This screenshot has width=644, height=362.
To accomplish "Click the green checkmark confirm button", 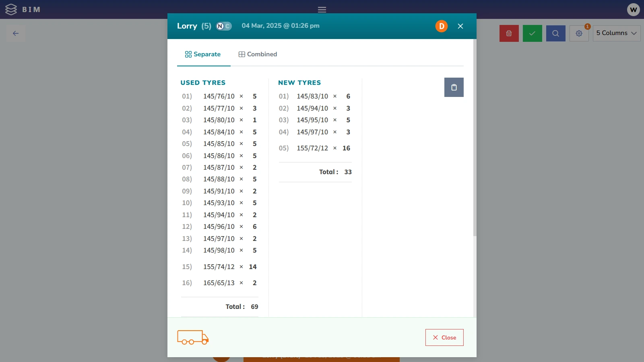I will [532, 33].
